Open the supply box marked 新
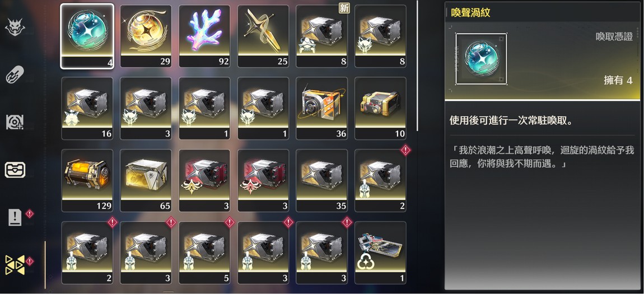Screen dimensions: 644x294 point(321,36)
